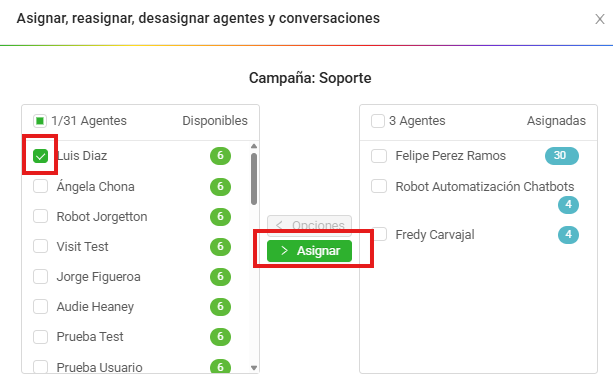This screenshot has height=389, width=613.
Task: Click the Opciones button
Action: pyautogui.click(x=309, y=225)
